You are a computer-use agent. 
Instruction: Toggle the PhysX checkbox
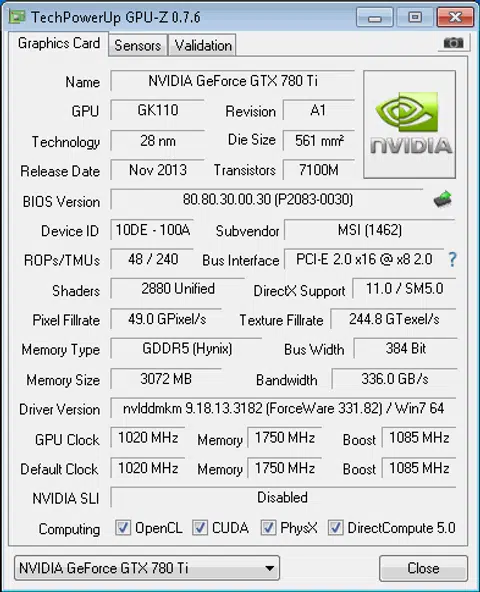tap(268, 527)
